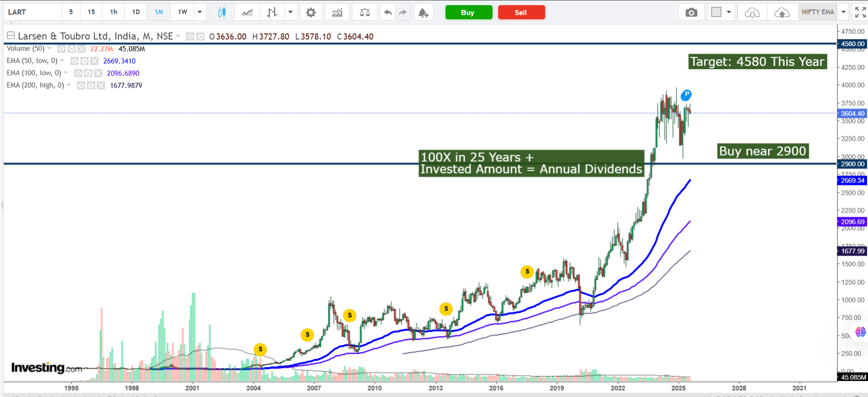The image size is (868, 397).
Task: Open chart style options dropdown
Action: point(290,12)
